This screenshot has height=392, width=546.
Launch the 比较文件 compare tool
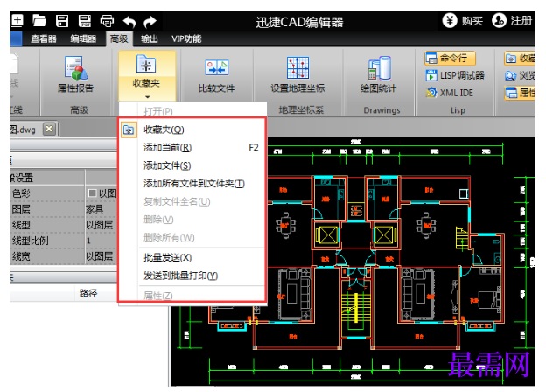point(217,74)
